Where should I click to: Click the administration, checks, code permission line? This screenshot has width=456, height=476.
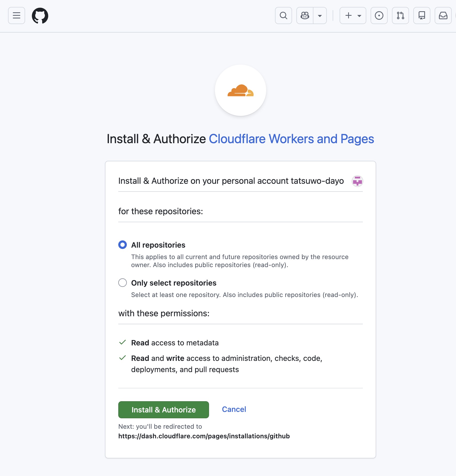227,364
